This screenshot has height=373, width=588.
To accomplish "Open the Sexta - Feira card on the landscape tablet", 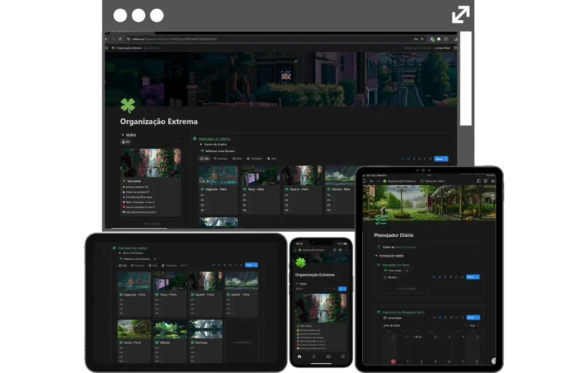I will (x=134, y=341).
